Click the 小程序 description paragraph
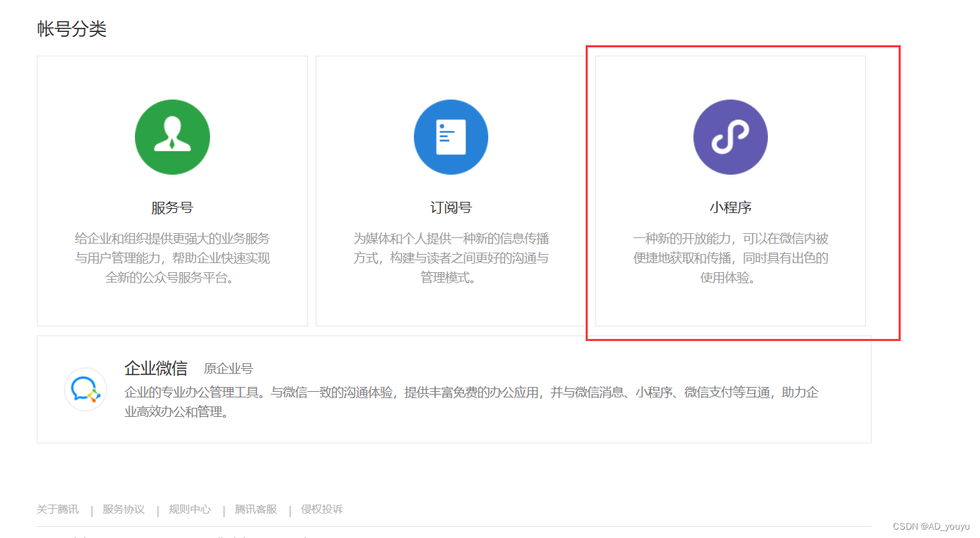This screenshot has height=538, width=980. (x=730, y=258)
